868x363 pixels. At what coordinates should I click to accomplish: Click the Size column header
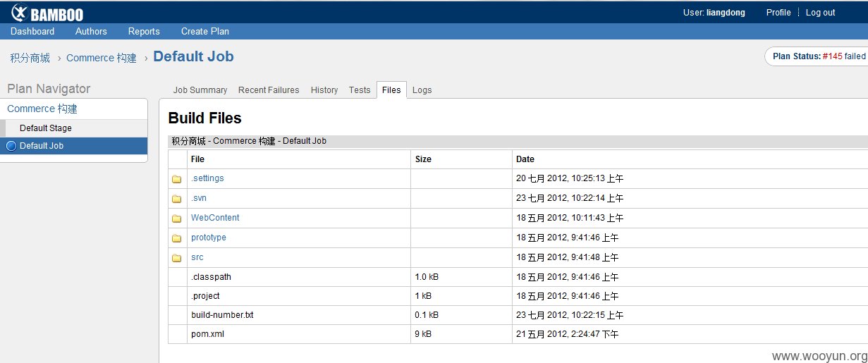(x=423, y=159)
